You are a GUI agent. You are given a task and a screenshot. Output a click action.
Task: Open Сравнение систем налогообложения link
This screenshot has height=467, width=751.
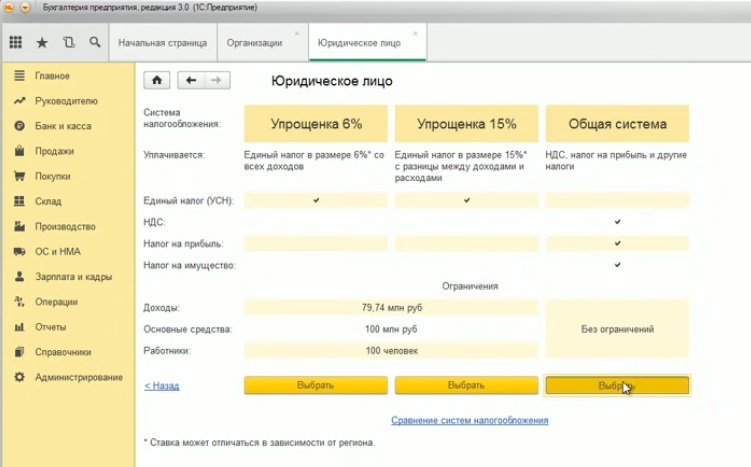[469, 421]
